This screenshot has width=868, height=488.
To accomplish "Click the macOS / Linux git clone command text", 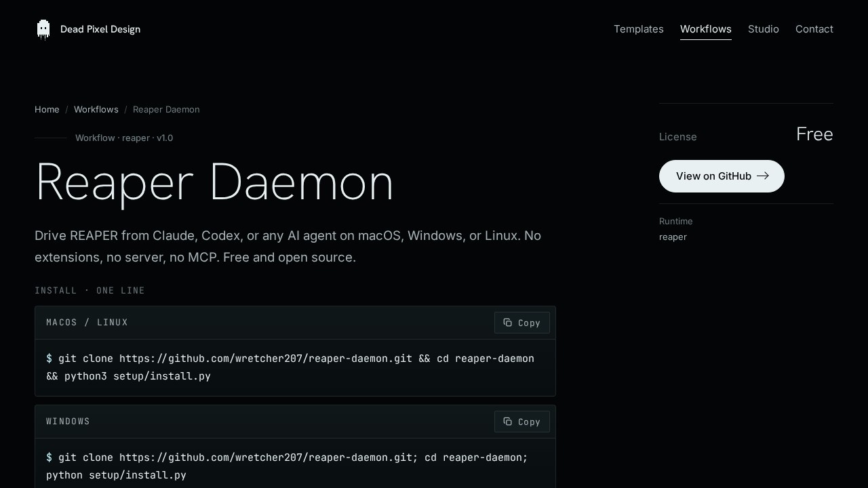I will pyautogui.click(x=290, y=367).
